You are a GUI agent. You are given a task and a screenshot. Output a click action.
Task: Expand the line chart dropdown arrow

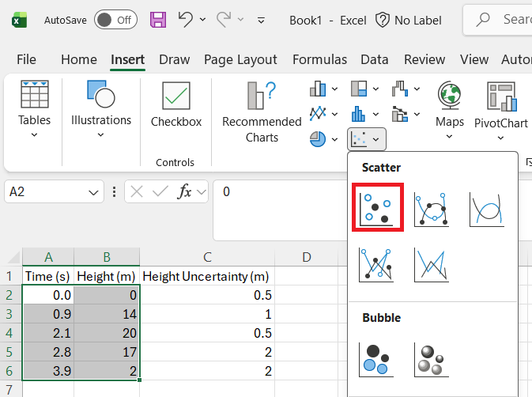coord(334,115)
